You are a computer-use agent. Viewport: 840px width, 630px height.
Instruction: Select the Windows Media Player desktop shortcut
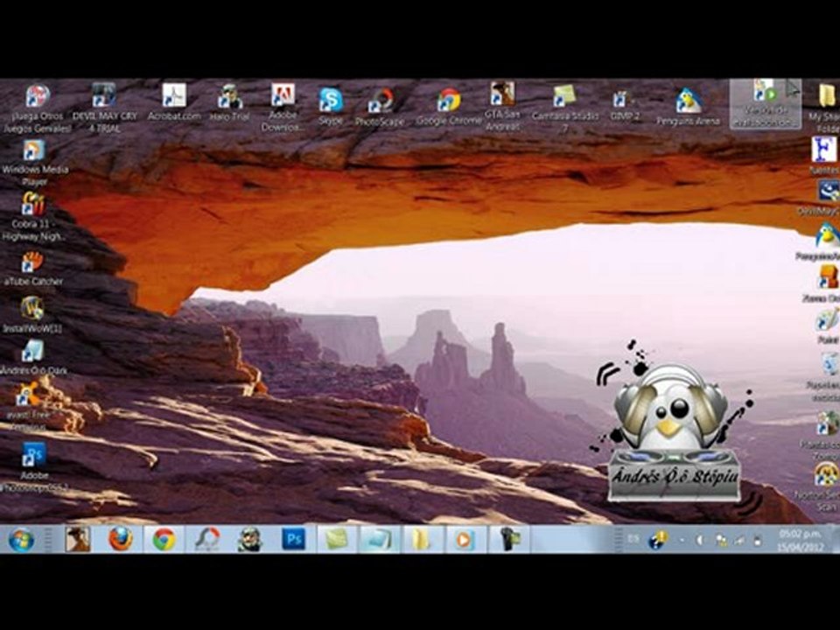(35, 163)
